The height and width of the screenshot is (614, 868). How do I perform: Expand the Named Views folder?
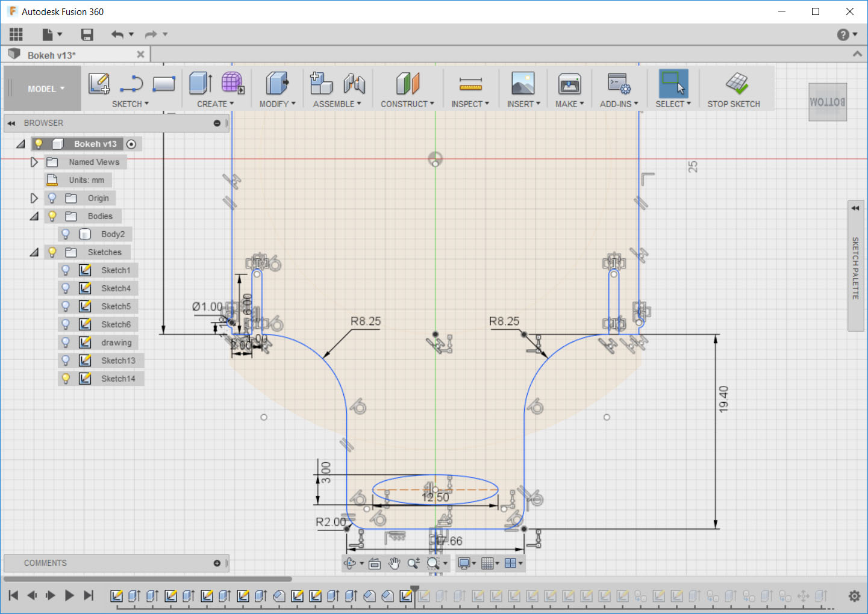click(34, 162)
